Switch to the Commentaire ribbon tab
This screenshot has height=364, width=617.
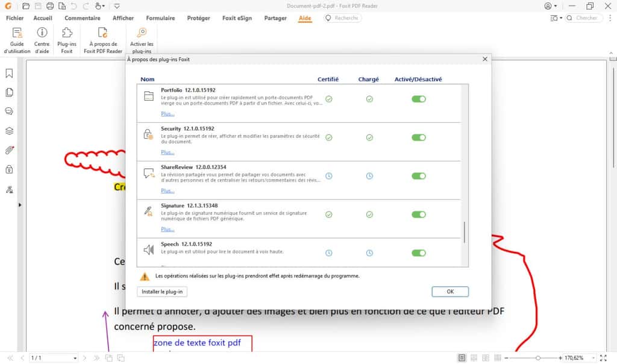(x=83, y=18)
